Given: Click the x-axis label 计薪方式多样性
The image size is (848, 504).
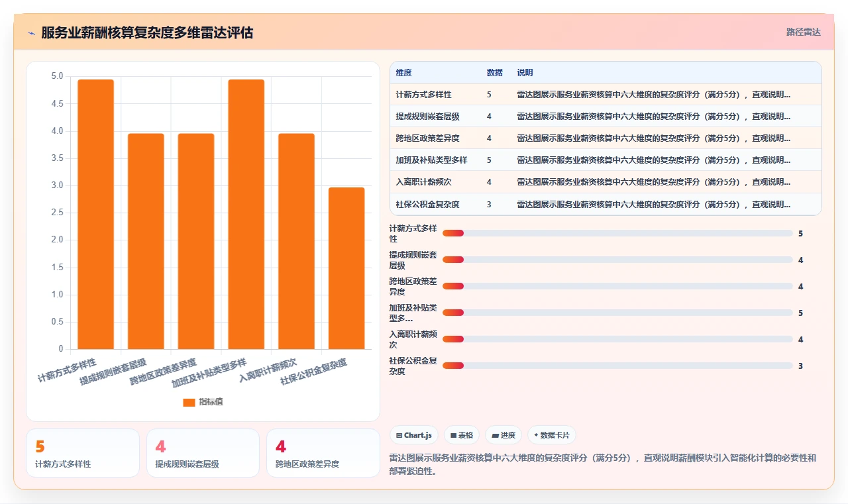Looking at the screenshot, I should 68,370.
